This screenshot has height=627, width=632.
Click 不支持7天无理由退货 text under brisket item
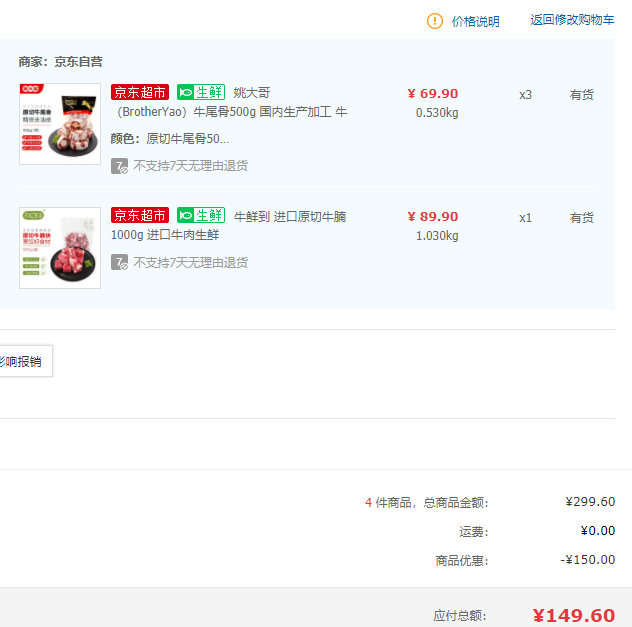point(191,263)
